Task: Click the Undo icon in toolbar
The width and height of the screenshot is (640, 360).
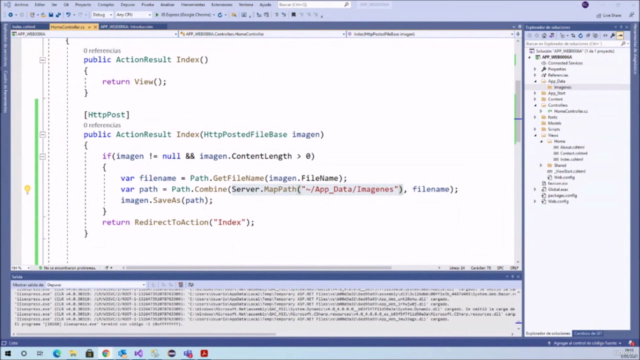Action: pyautogui.click(x=68, y=15)
